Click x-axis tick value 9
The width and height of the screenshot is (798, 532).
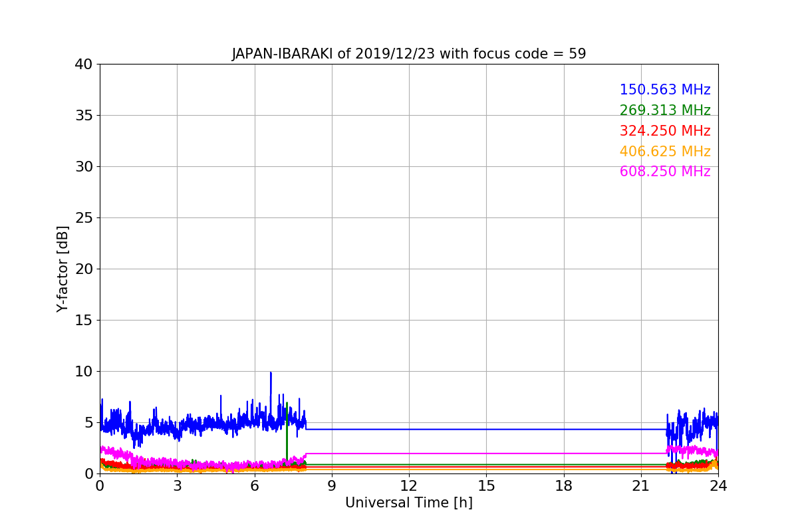point(332,485)
